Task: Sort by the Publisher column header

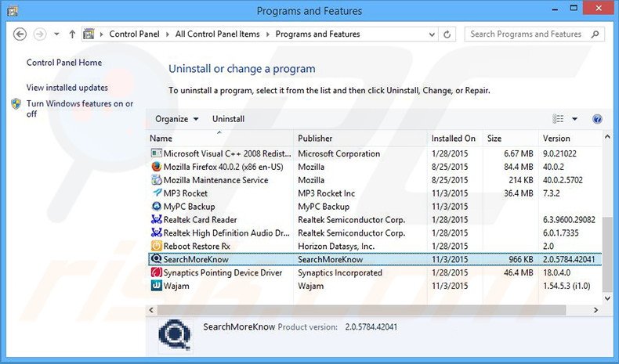Action: 360,139
